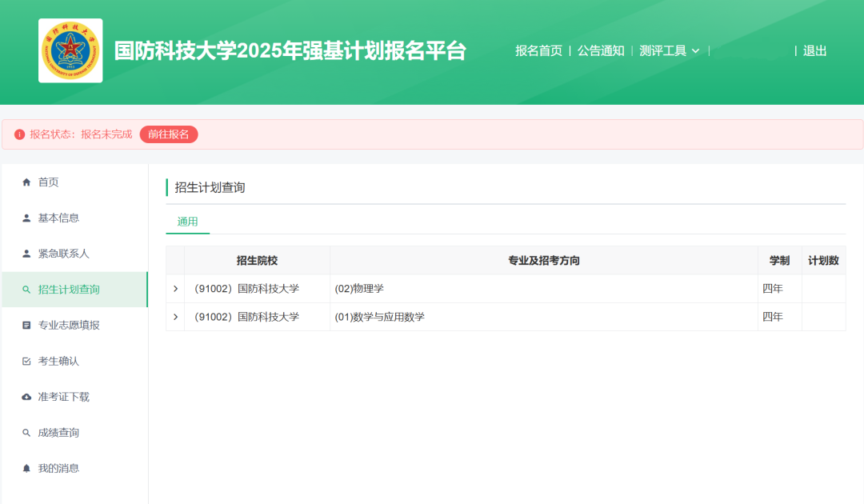Click the person icon beside 基本信息
The image size is (864, 504).
click(x=26, y=218)
